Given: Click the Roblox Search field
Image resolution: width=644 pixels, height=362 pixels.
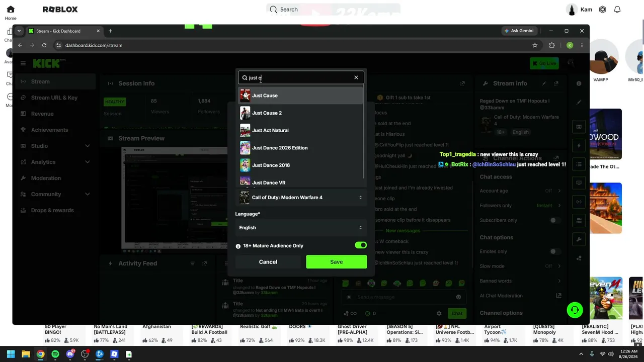Looking at the screenshot, I should coord(333,10).
